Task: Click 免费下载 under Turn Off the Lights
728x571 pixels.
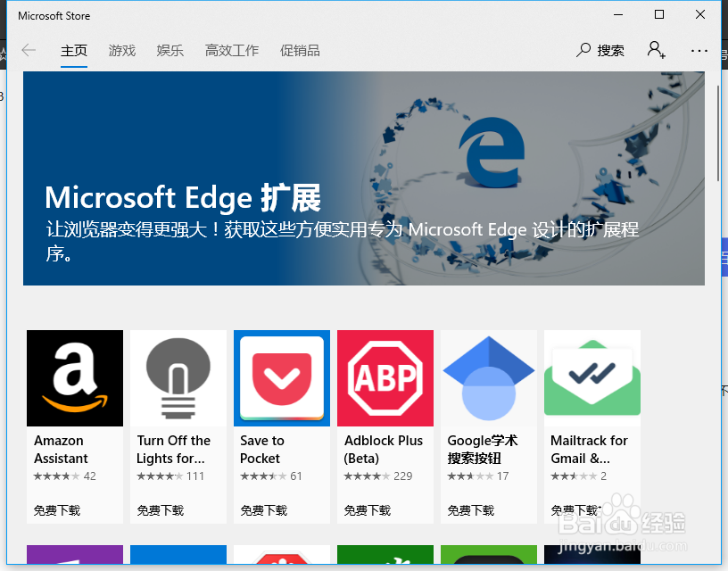Action: 161,510
